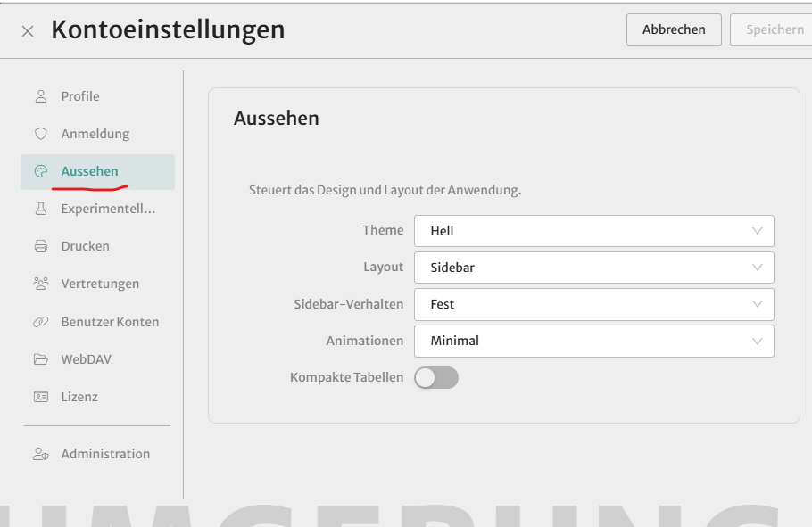Screen dimensions: 812x527
Task: Click the Speichern button
Action: pyautogui.click(x=773, y=30)
